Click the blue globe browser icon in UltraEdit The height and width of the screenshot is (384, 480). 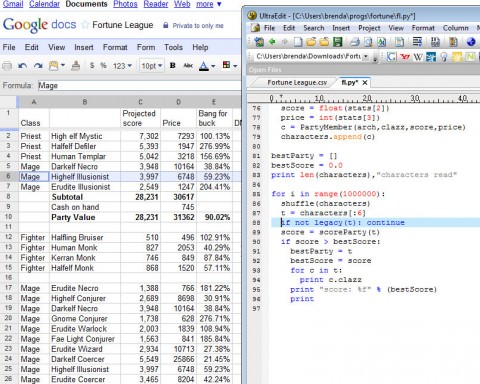471,42
